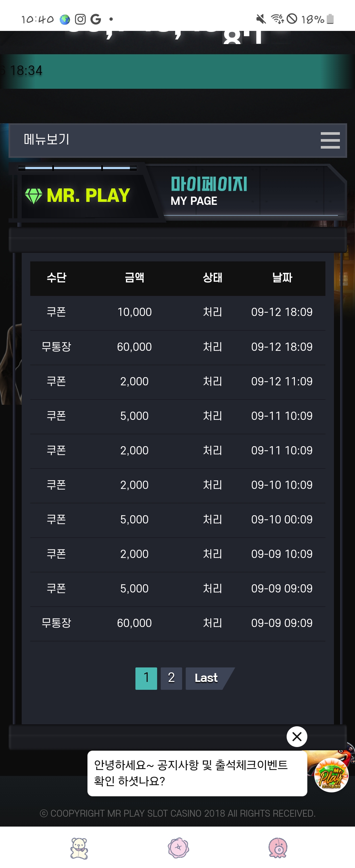Tap the Instagram icon in status bar
355x868 pixels.
(x=80, y=19)
